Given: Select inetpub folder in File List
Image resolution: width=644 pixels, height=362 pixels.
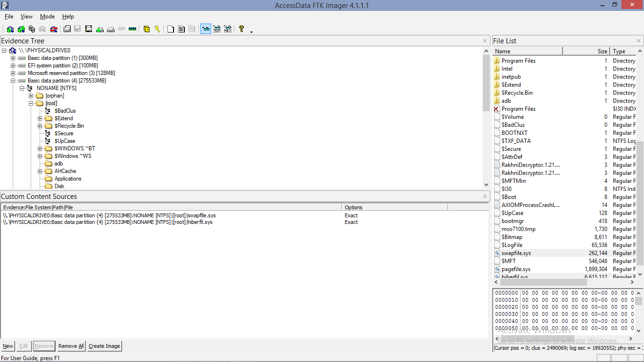Looking at the screenshot, I should (x=511, y=77).
